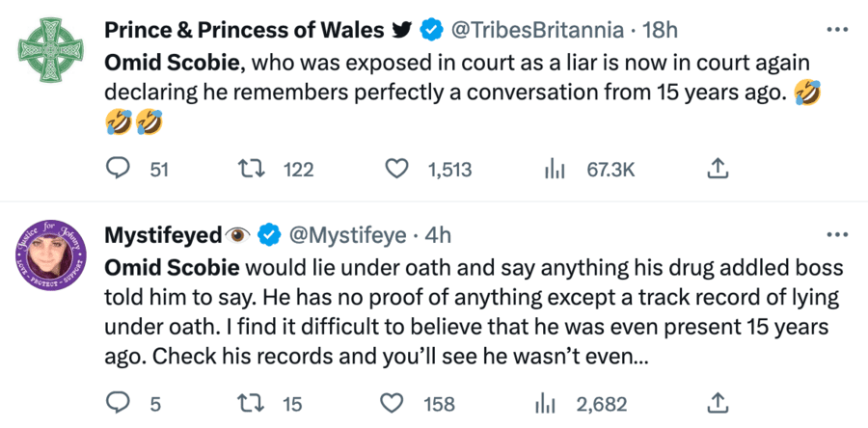View analytics showing 67.3K views
This screenshot has width=868, height=428.
click(x=555, y=169)
